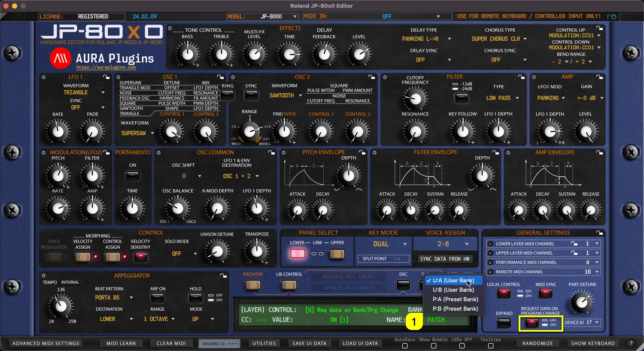Viewport: 644px width, 351px height.
Task: Open the LFO 1 waveform Triangle dropdown
Action: 84,92
